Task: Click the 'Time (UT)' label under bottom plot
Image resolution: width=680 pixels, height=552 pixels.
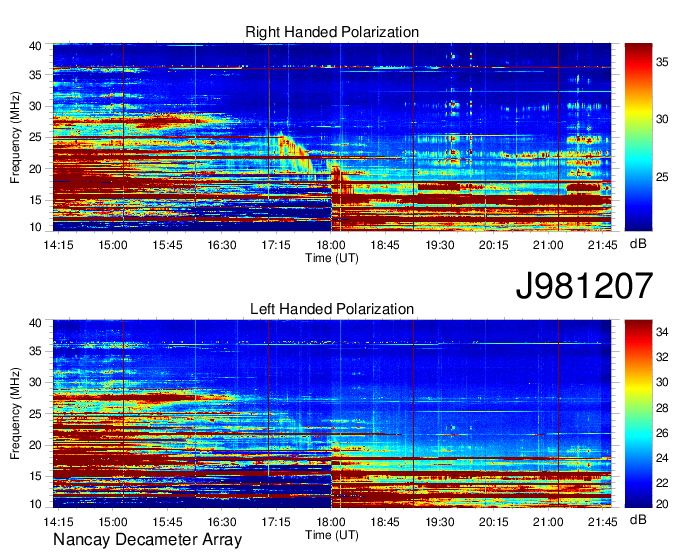Action: pos(332,535)
